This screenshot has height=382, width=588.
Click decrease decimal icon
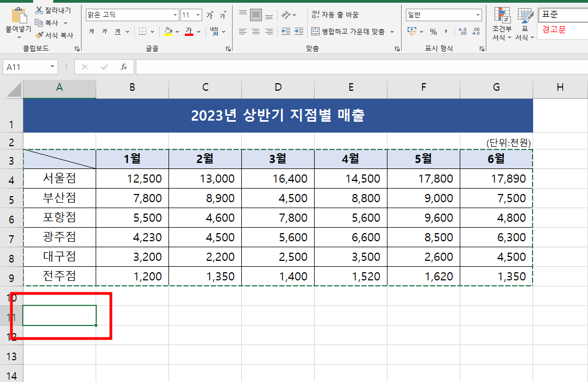point(476,32)
